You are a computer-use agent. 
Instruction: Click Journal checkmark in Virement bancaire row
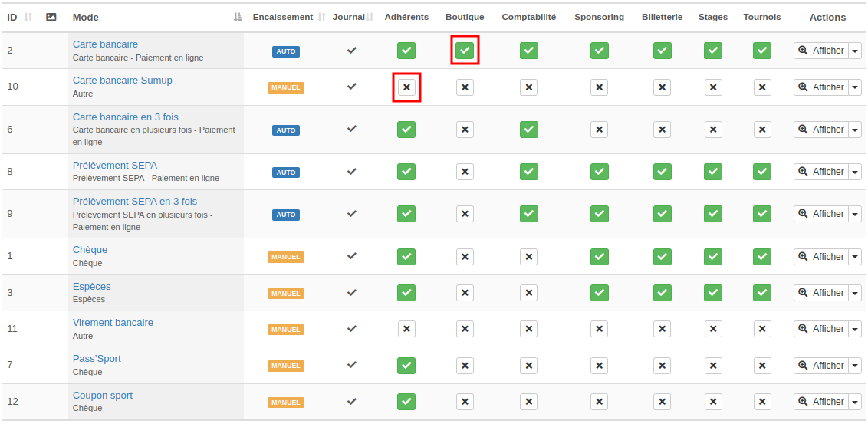351,328
